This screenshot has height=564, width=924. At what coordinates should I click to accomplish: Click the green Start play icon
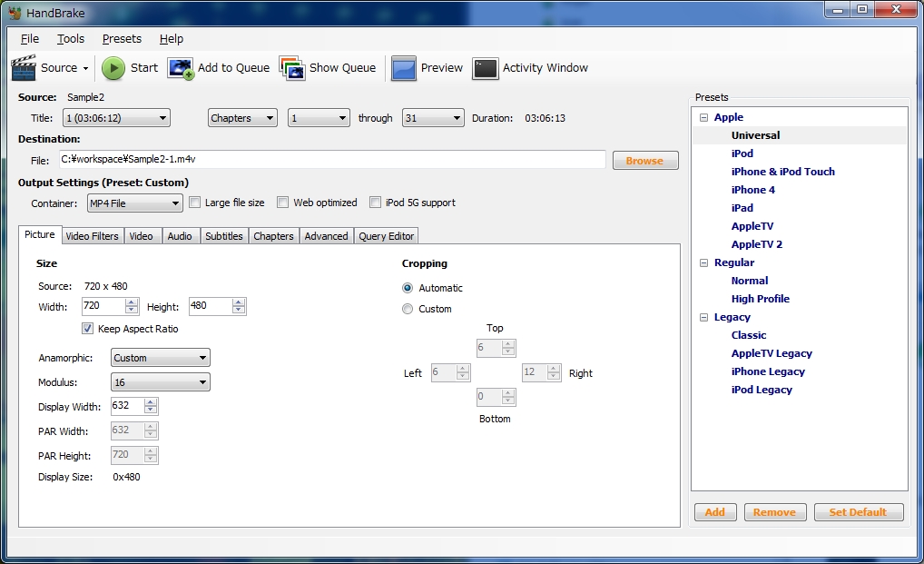[113, 68]
